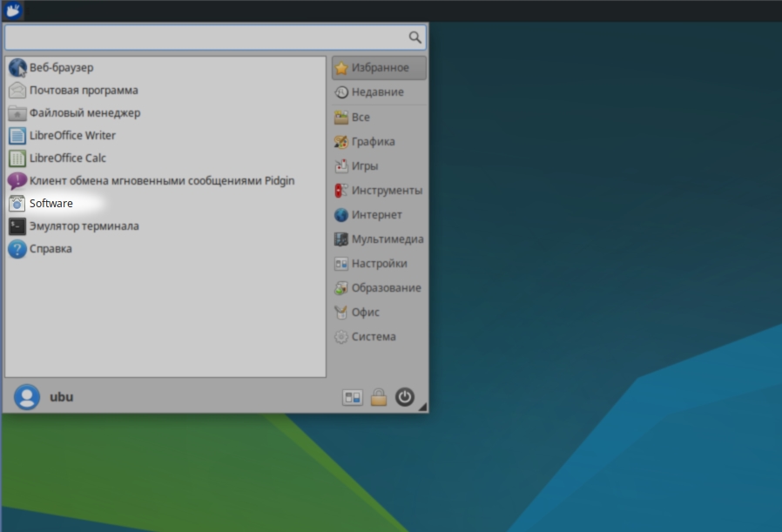
Task: Launch Веб-браузер from favorites
Action: [165, 67]
